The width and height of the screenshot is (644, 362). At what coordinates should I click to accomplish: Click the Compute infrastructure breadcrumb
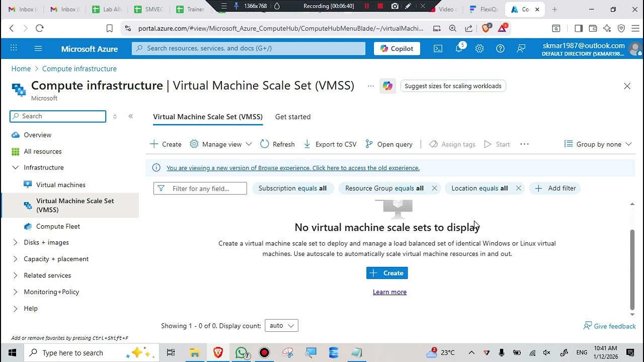click(79, 68)
